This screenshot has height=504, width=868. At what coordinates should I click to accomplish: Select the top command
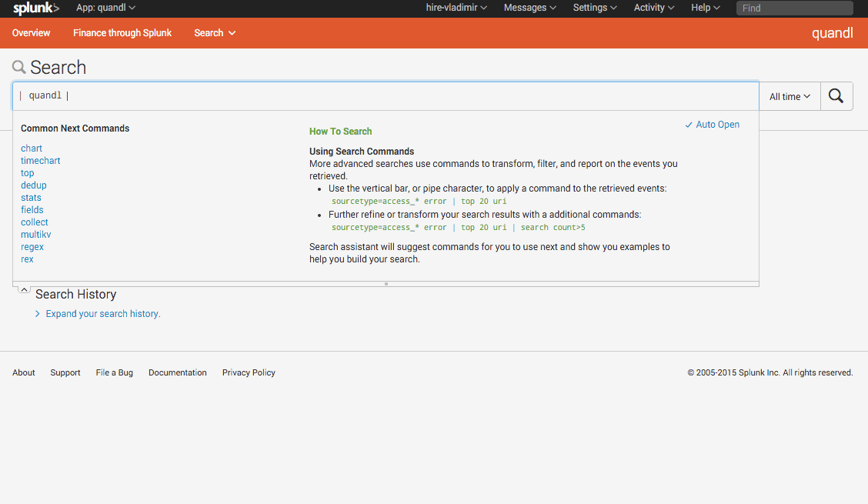(x=27, y=173)
